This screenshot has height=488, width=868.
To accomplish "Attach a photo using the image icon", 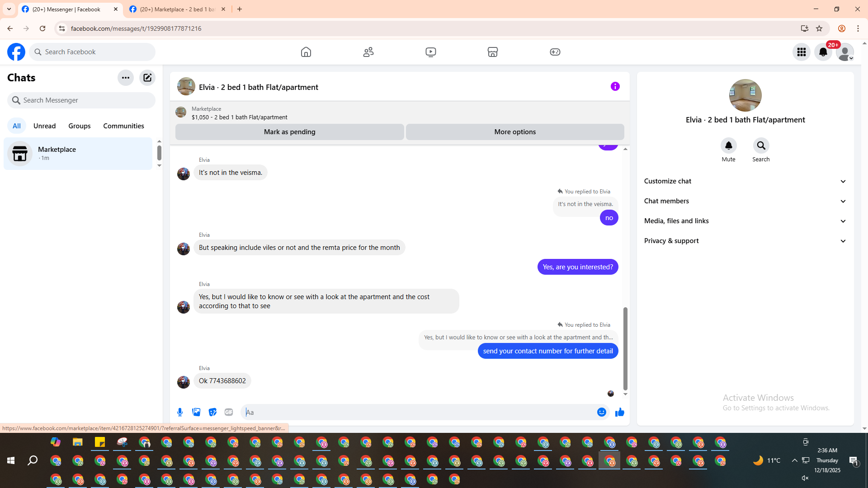I will point(196,412).
